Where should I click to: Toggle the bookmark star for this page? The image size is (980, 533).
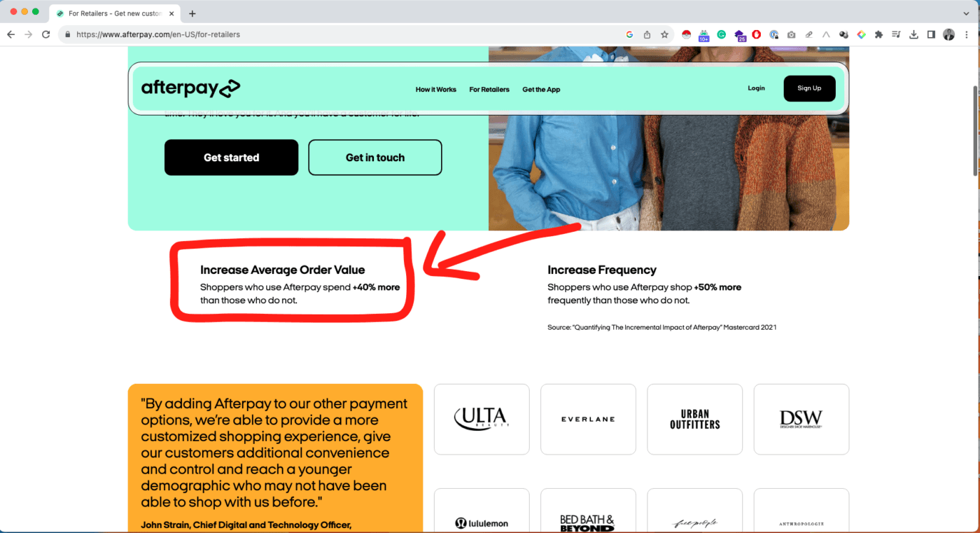(x=664, y=34)
